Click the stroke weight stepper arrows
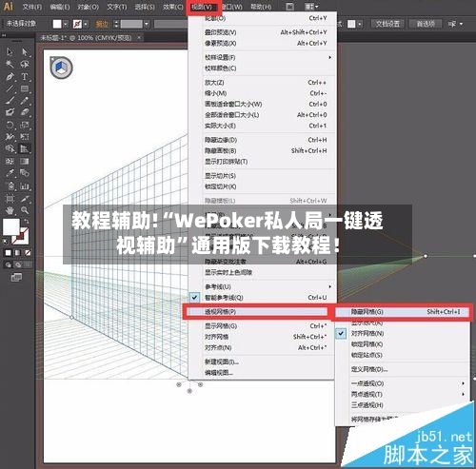The width and height of the screenshot is (476, 469). [116, 24]
